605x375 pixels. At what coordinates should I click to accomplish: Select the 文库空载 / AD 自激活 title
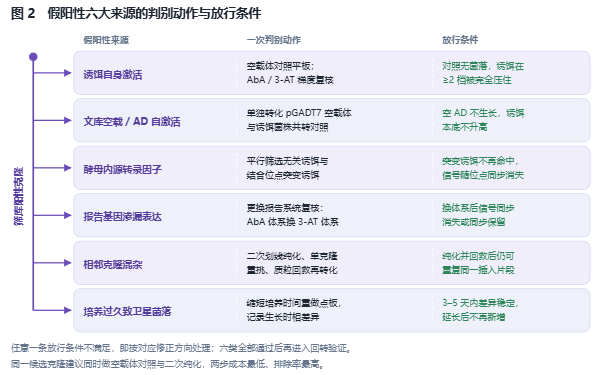click(132, 122)
